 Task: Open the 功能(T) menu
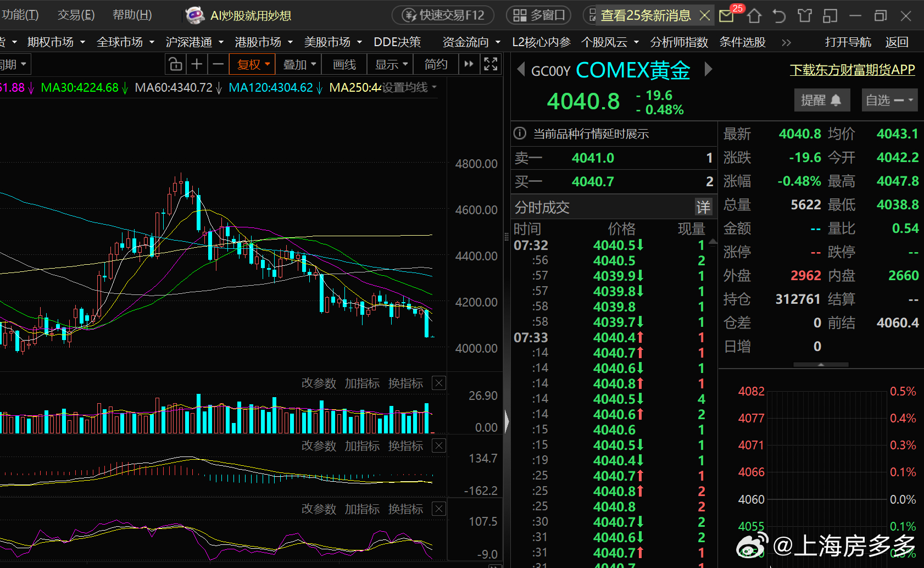(20, 15)
